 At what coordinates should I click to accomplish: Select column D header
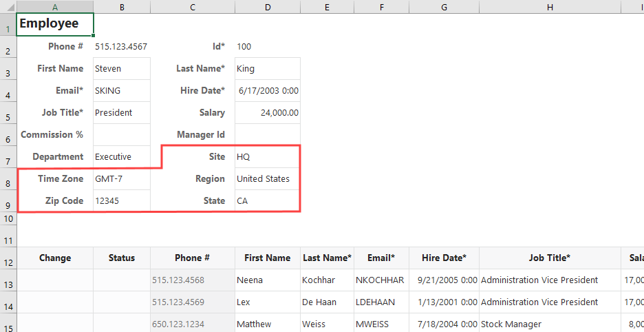click(267, 6)
